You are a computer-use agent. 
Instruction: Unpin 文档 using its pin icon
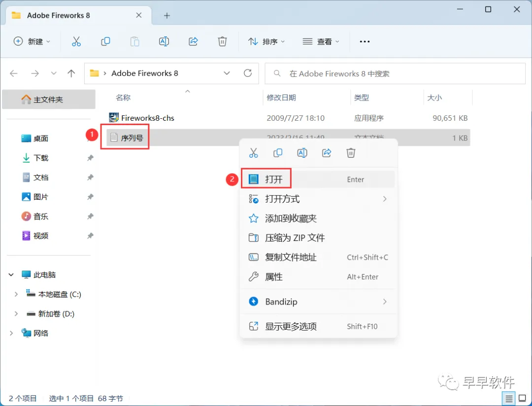tap(90, 177)
